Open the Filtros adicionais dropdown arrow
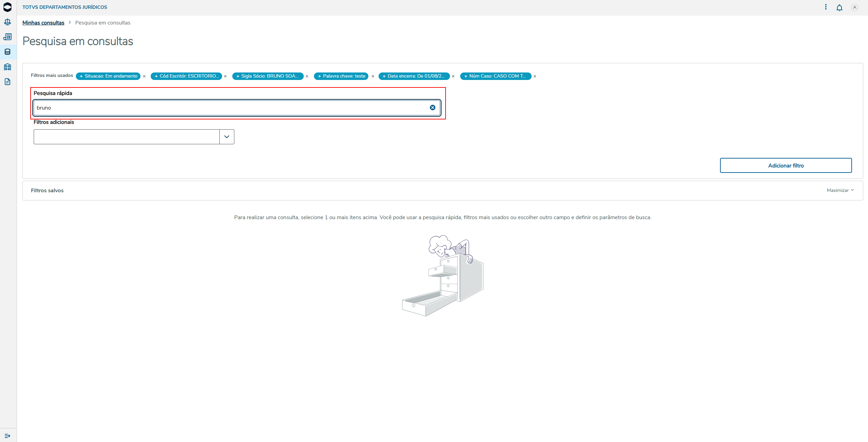The height and width of the screenshot is (442, 868). [x=227, y=137]
